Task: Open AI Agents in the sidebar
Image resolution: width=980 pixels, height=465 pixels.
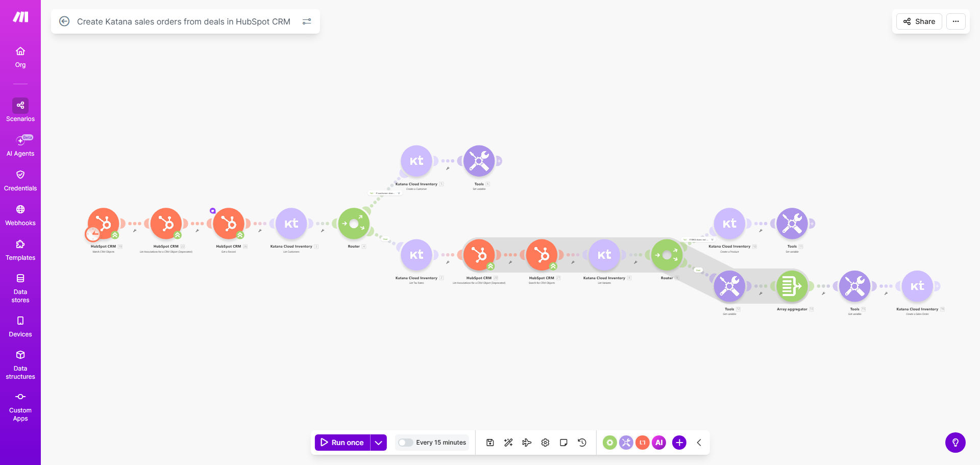Action: click(x=20, y=146)
